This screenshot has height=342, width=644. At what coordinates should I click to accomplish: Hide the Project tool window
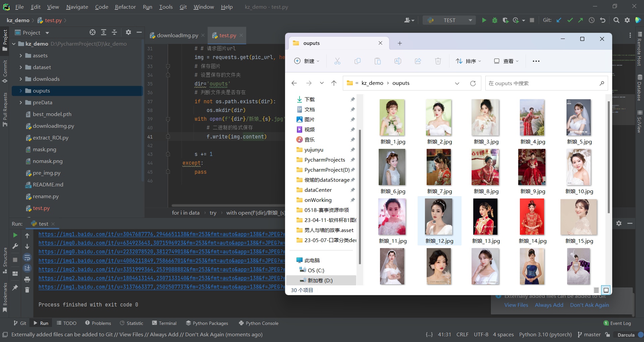(139, 32)
